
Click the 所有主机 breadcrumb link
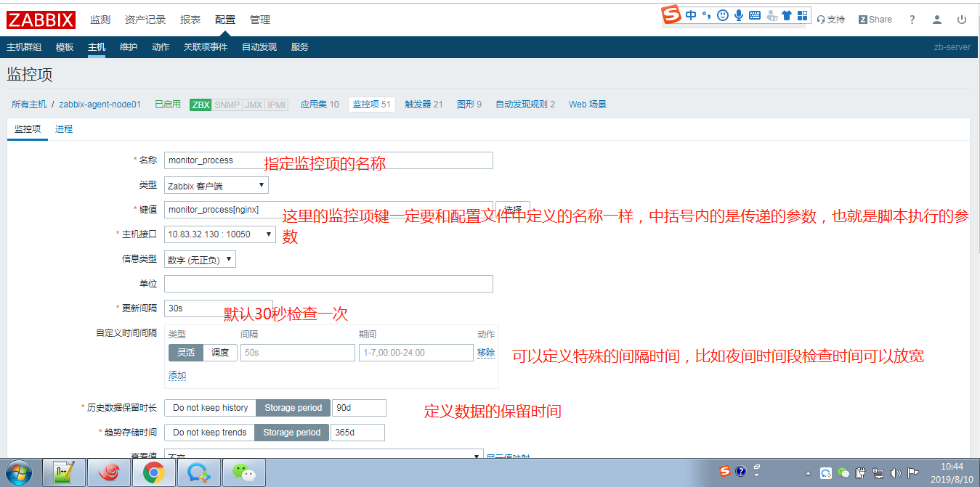point(29,105)
